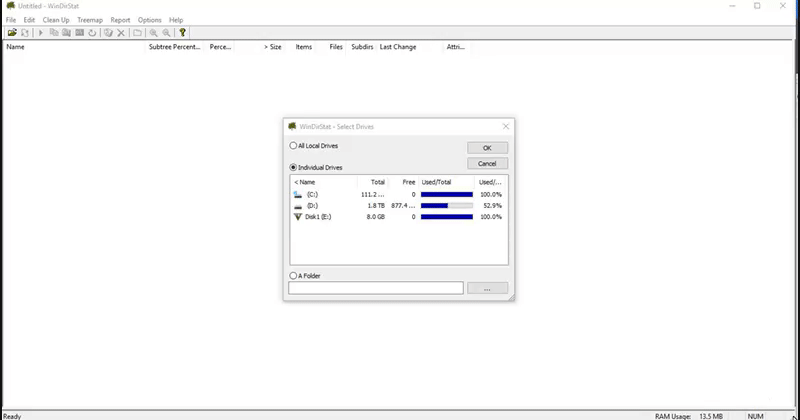Screen dimensions: 800x420
Task: Click the C: drive usage bar
Action: (447, 194)
